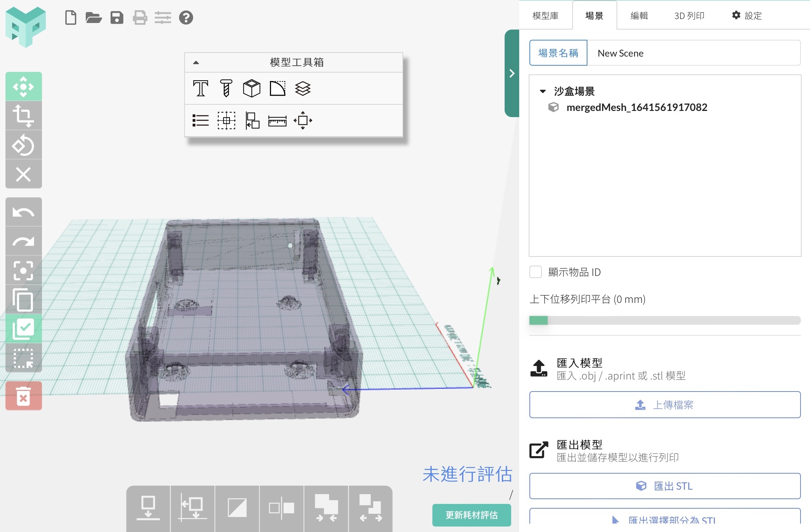Click the undo arrow icon
810x532 pixels.
tap(23, 212)
